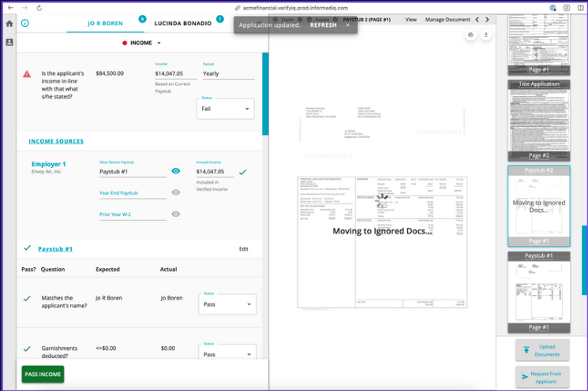This screenshot has width=588, height=391.
Task: Click the Upload Documents button
Action: point(541,351)
